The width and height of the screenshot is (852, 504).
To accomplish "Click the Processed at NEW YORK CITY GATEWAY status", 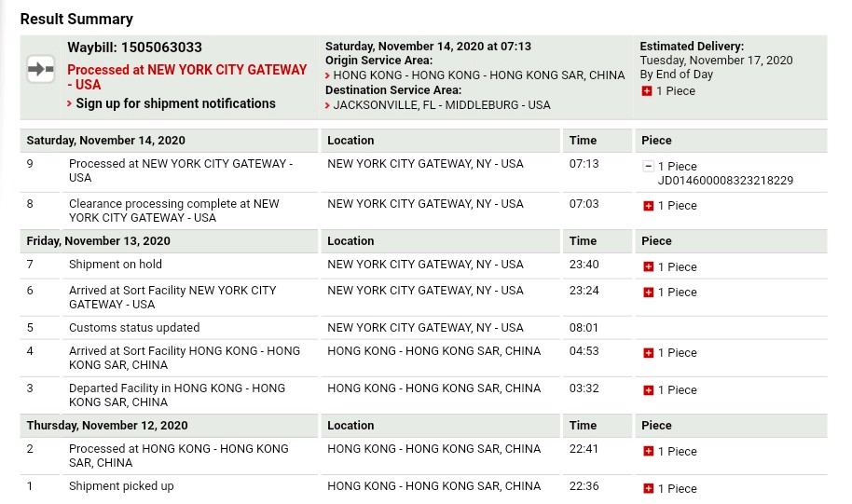I will click(x=187, y=77).
